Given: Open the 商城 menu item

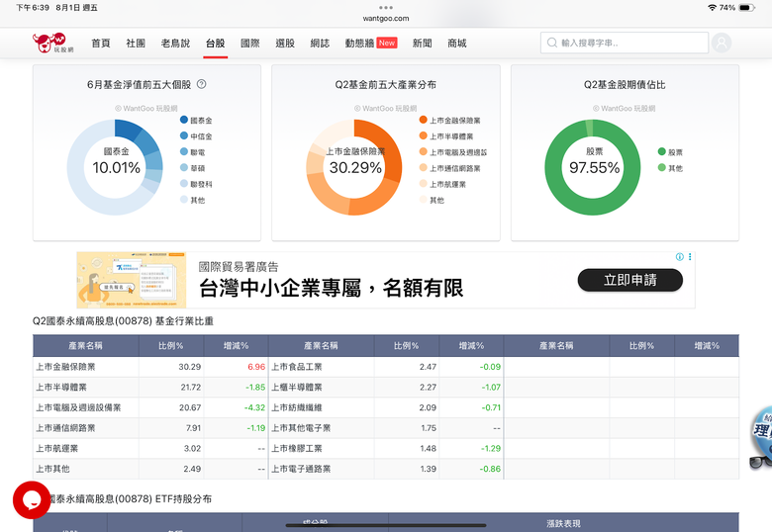Looking at the screenshot, I should [x=457, y=44].
